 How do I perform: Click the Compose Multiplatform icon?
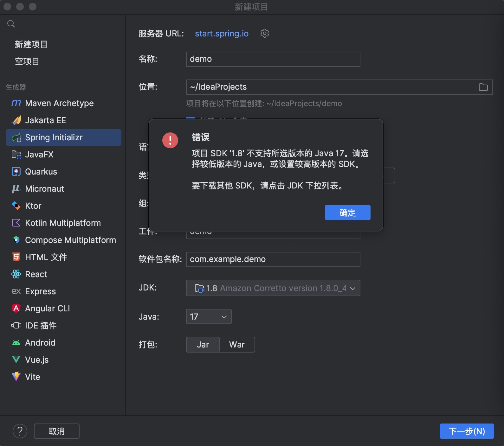click(x=16, y=240)
